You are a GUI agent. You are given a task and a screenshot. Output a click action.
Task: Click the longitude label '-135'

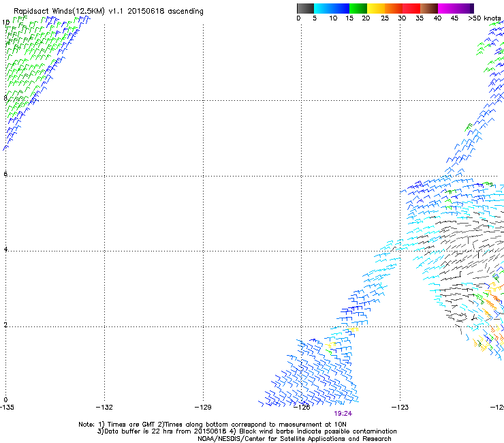coord(7,408)
